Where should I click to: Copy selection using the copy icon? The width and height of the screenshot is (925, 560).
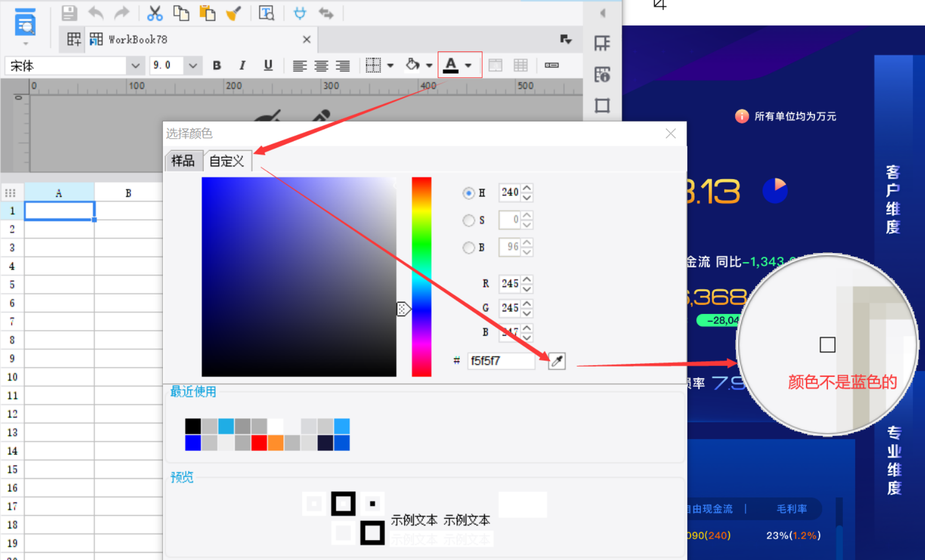click(181, 13)
